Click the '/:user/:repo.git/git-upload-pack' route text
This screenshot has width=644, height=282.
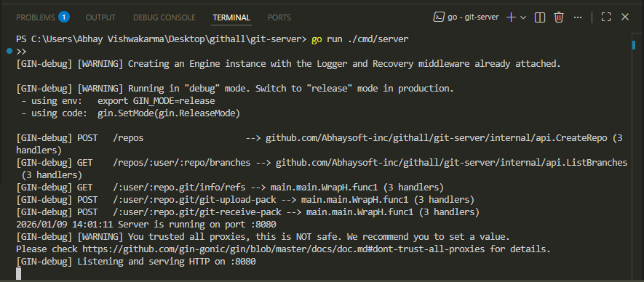pyautogui.click(x=194, y=200)
